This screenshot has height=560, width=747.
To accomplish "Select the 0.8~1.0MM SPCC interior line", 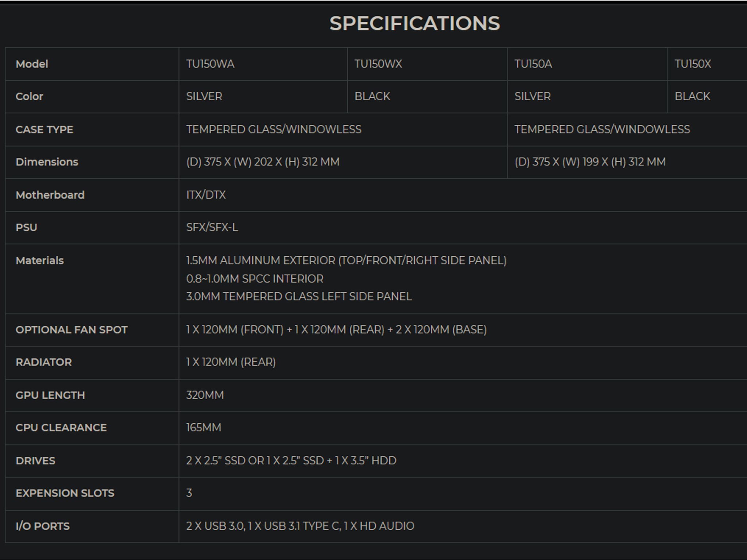I will click(x=255, y=279).
